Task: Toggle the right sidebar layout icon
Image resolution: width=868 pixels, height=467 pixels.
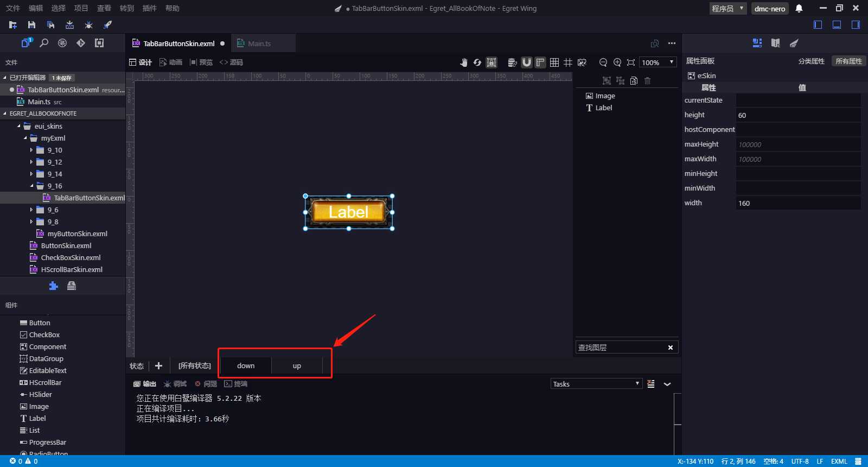Action: coord(856,24)
